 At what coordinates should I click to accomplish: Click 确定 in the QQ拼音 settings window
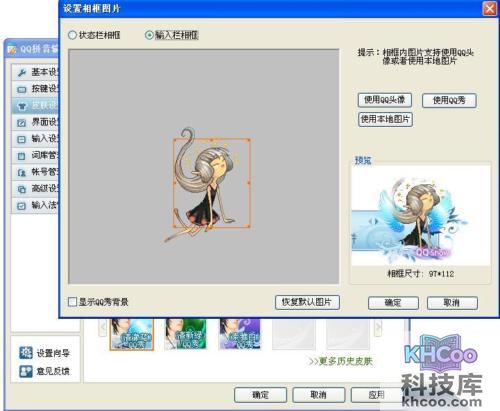pos(260,395)
